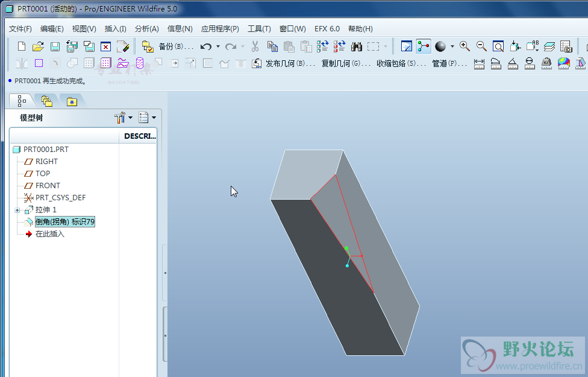
Task: Click the Layers icon
Action: (549, 46)
